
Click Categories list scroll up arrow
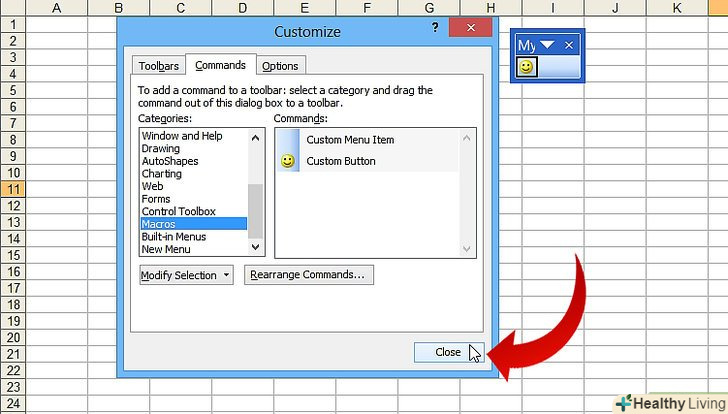[255, 138]
